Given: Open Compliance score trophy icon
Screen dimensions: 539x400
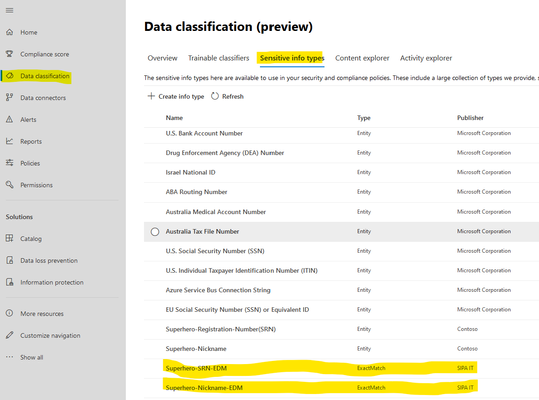Looking at the screenshot, I should click(10, 54).
